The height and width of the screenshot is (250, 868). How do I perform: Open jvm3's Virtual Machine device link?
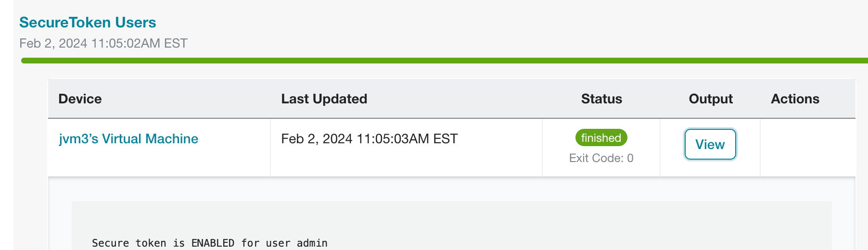[x=128, y=139]
